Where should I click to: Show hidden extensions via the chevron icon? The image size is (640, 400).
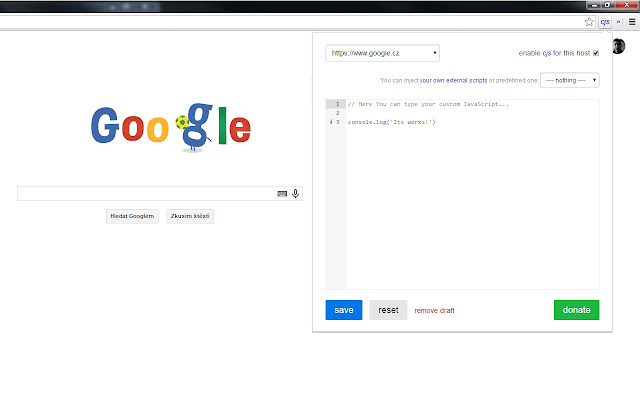point(619,22)
